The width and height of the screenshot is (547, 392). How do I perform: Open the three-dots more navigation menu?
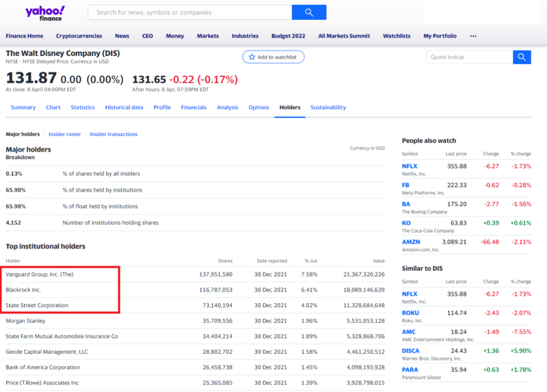[473, 36]
